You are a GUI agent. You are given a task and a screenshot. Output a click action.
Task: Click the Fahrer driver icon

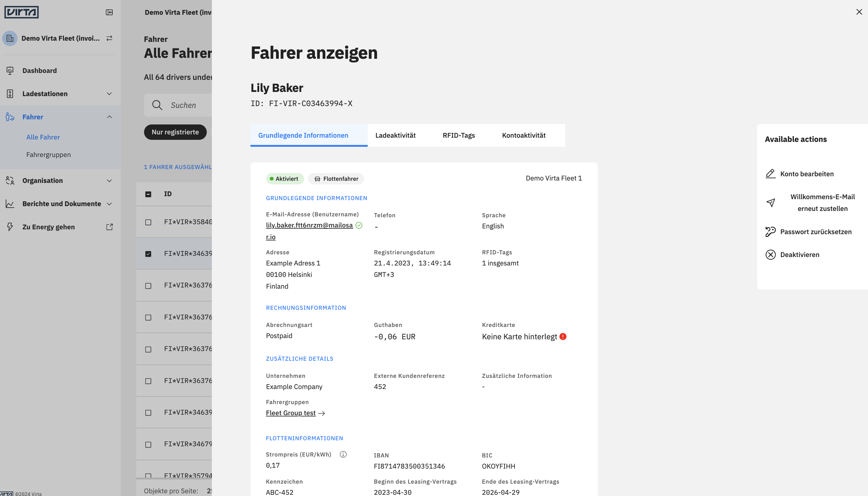(x=10, y=117)
